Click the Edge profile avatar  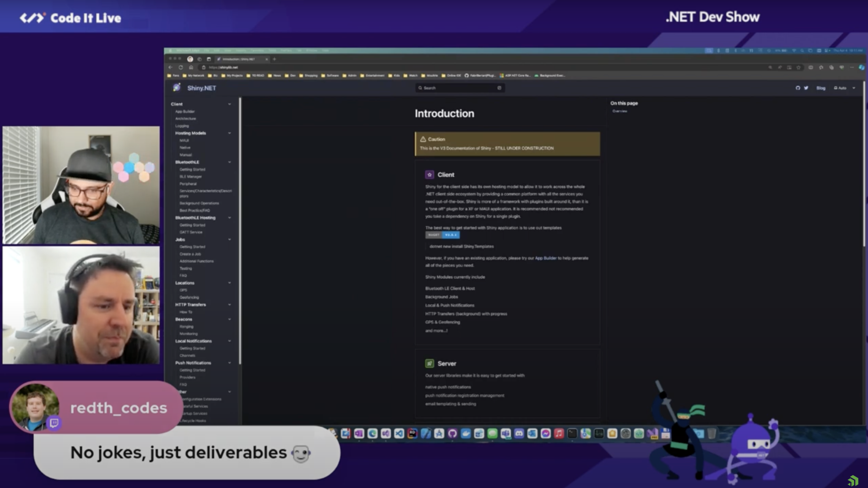tap(190, 59)
